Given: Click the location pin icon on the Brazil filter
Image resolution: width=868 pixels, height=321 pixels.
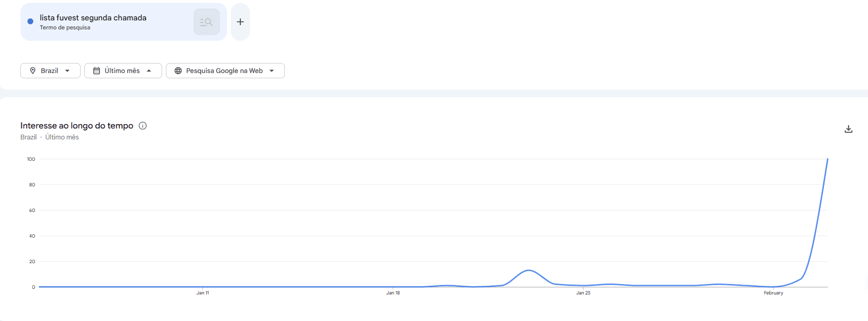Looking at the screenshot, I should (33, 70).
